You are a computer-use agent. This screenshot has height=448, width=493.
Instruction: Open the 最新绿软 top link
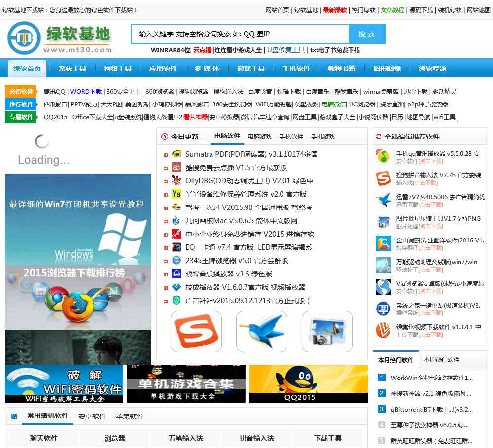tap(335, 10)
